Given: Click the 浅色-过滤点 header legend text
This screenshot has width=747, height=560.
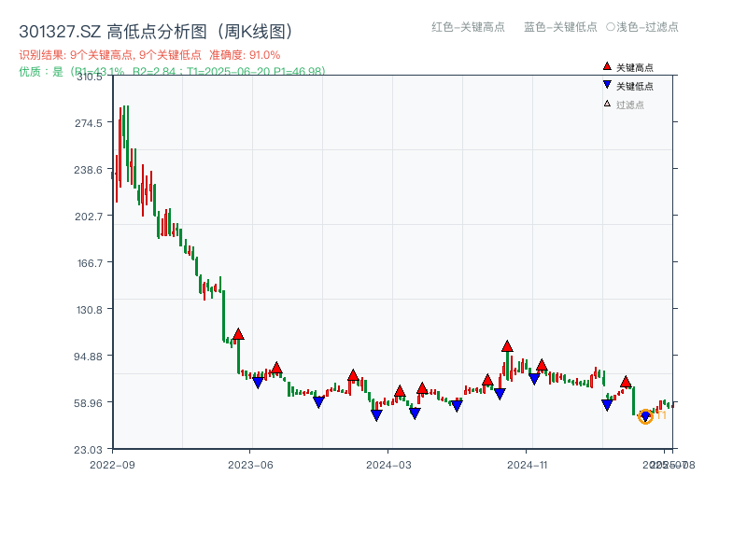Looking at the screenshot, I should click(x=642, y=27).
